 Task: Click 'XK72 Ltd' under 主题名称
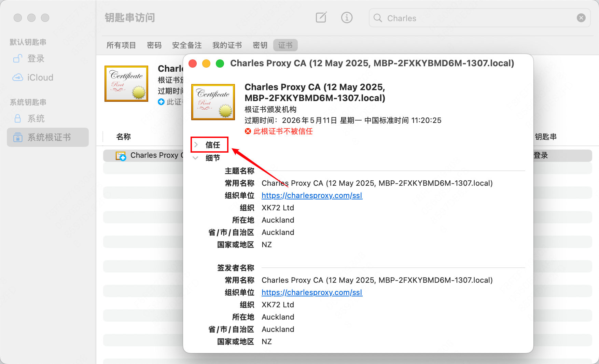(x=278, y=208)
